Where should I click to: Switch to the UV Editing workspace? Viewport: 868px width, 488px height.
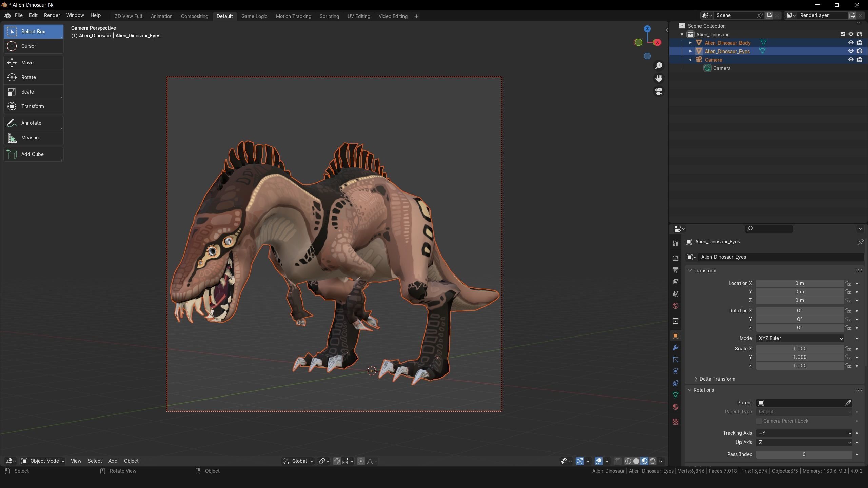pyautogui.click(x=359, y=16)
